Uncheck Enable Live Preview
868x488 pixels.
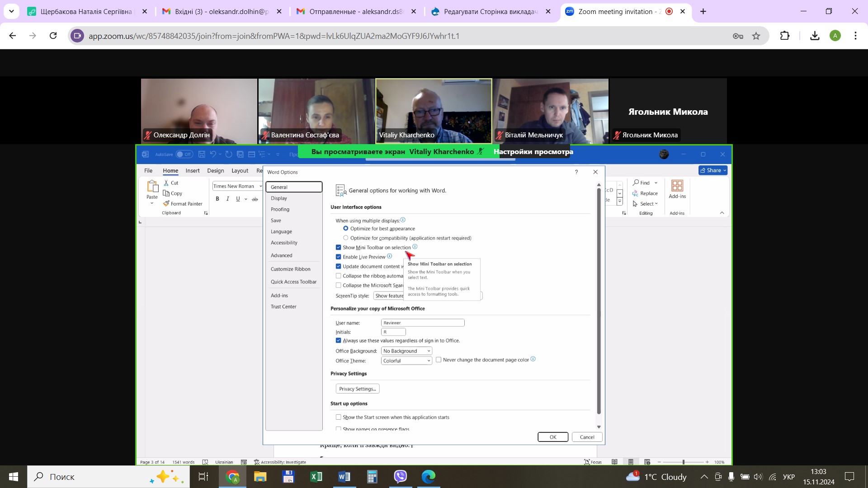[x=338, y=257]
